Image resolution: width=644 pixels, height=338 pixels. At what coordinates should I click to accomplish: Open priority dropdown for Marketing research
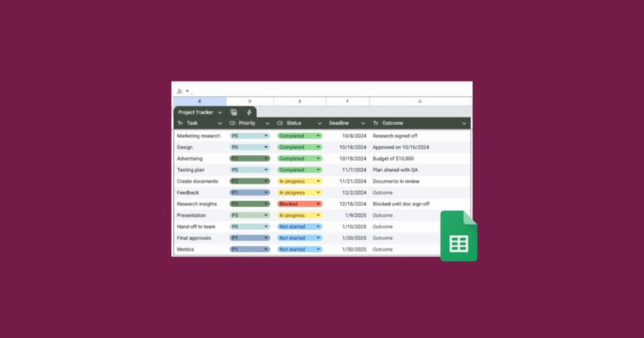pyautogui.click(x=250, y=136)
